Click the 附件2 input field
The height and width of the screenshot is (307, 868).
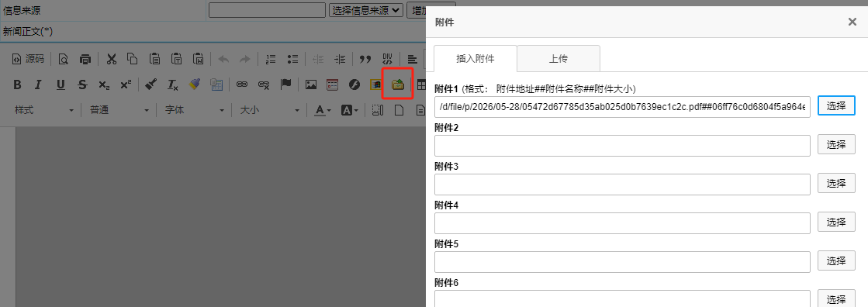pyautogui.click(x=622, y=146)
